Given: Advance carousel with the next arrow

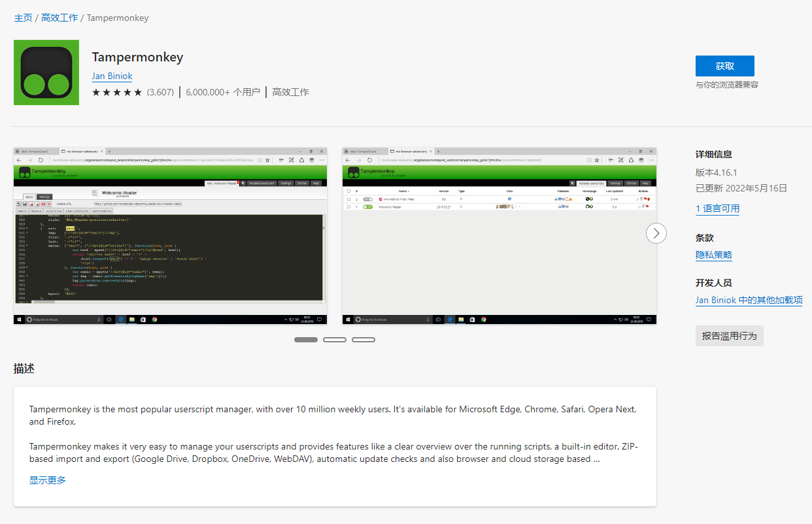Looking at the screenshot, I should click(656, 233).
